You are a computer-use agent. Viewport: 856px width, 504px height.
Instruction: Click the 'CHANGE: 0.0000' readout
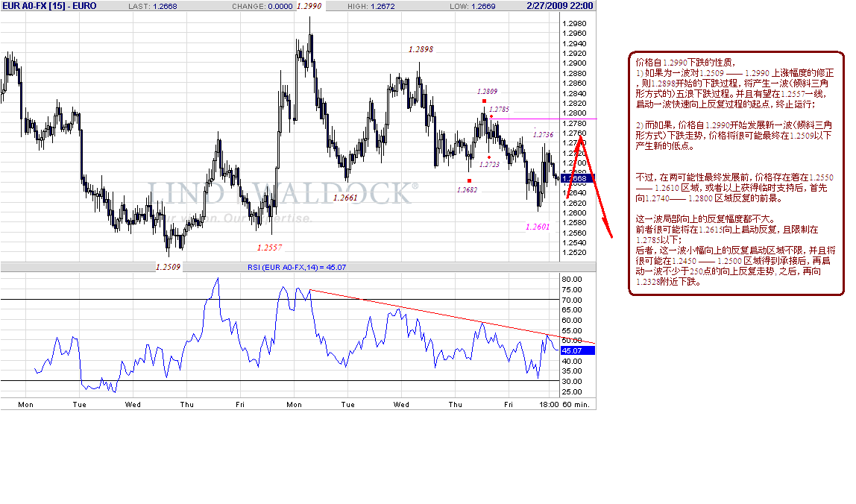coord(262,7)
